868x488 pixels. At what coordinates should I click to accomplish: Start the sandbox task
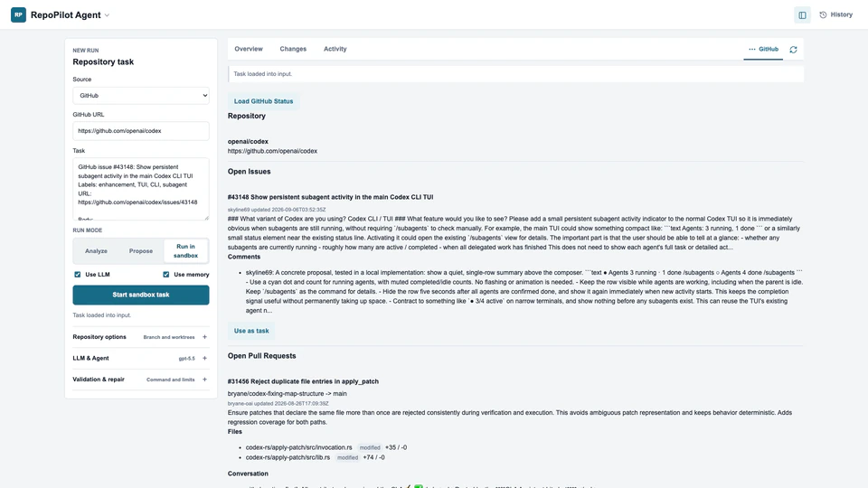141,295
